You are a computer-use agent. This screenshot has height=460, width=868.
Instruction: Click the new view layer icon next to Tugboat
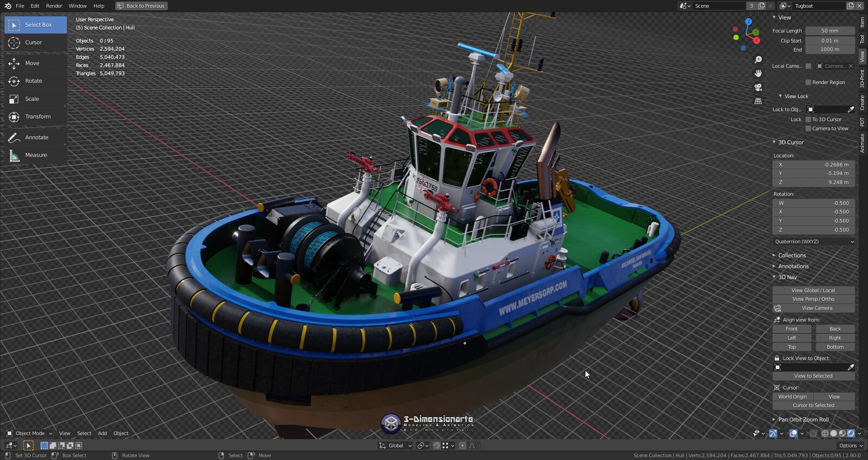coord(851,6)
